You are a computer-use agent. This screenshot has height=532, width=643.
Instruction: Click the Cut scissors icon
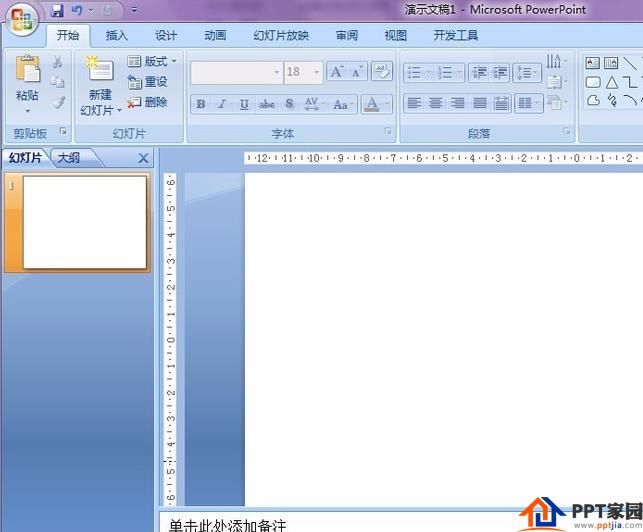[58, 62]
